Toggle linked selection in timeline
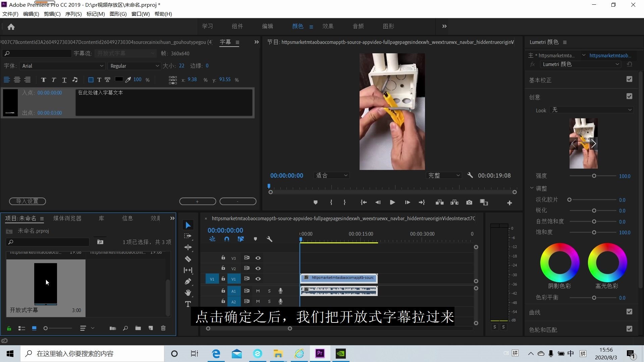This screenshot has width=644, height=362. tap(241, 239)
